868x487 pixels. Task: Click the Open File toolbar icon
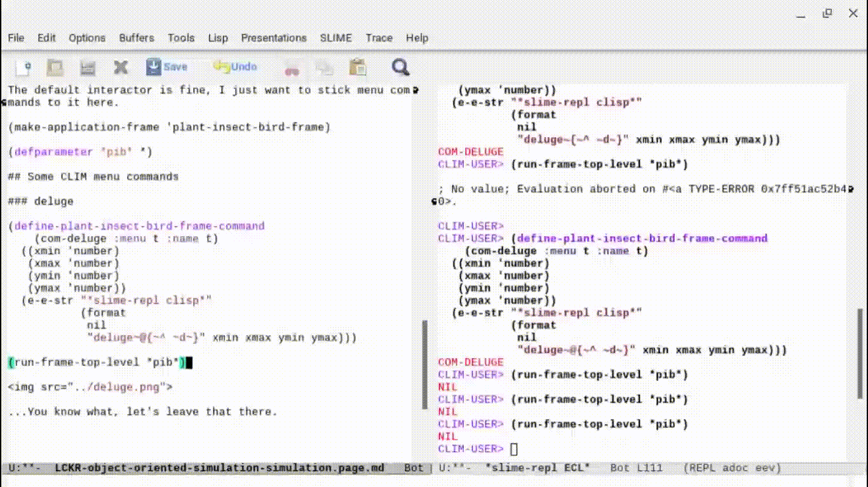(x=56, y=67)
